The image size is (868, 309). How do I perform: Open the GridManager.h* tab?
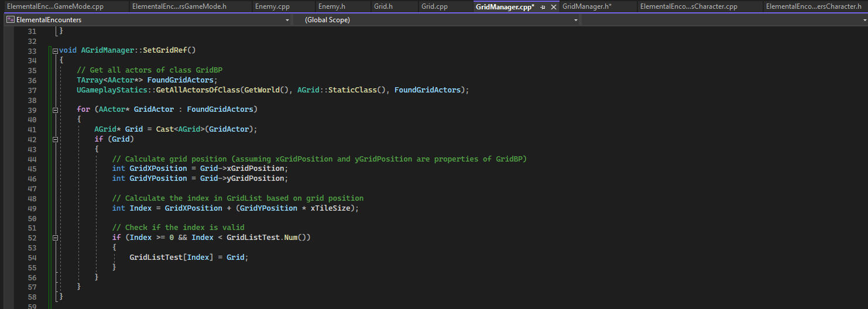click(x=587, y=7)
